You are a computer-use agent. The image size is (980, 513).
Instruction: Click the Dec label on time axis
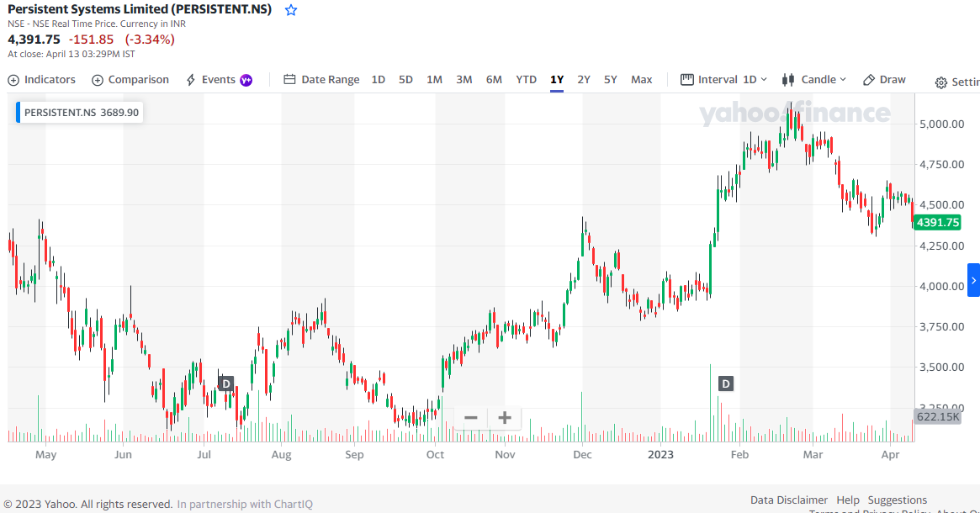click(x=582, y=454)
